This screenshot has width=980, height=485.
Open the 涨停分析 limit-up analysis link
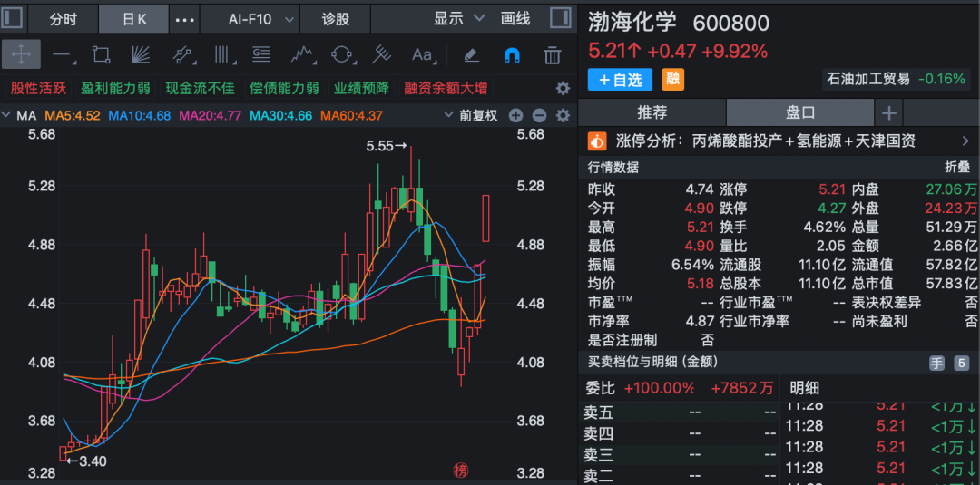coord(778,141)
